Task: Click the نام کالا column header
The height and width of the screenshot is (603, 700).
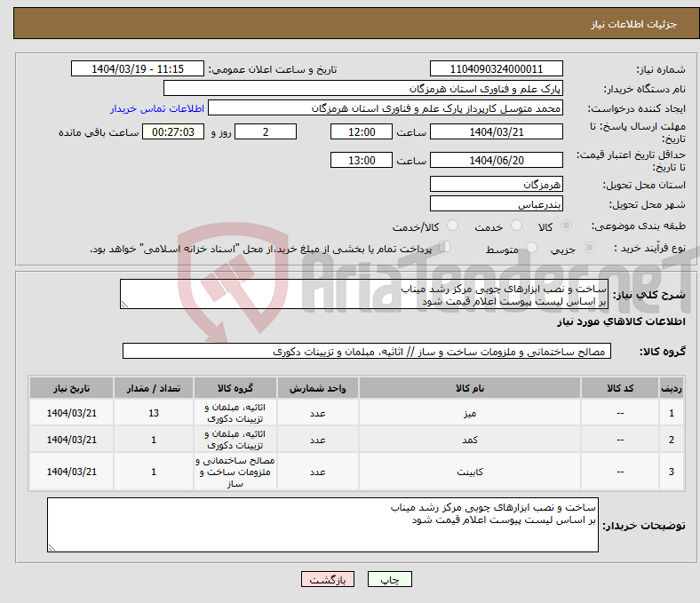Action: (x=470, y=388)
